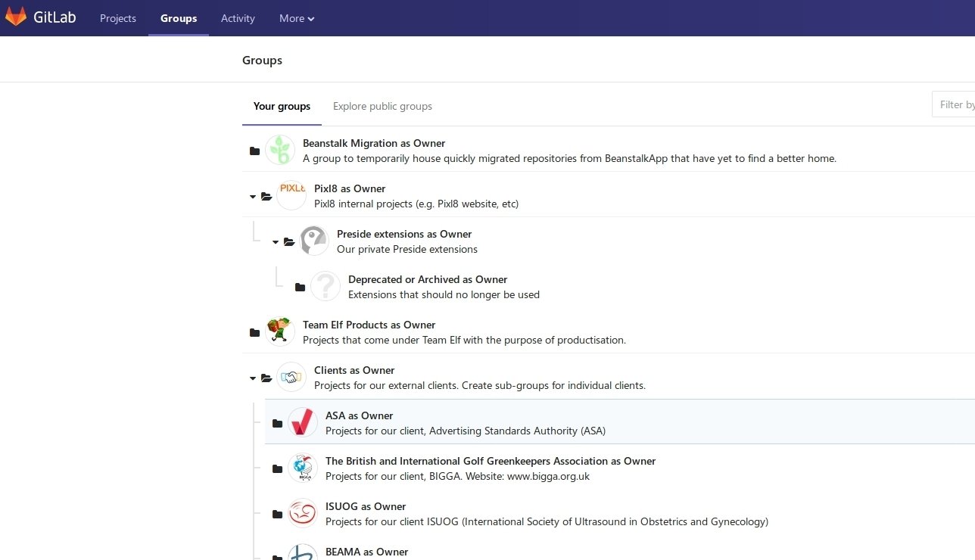Click the Team Elf elf avatar
975x560 pixels.
point(280,331)
